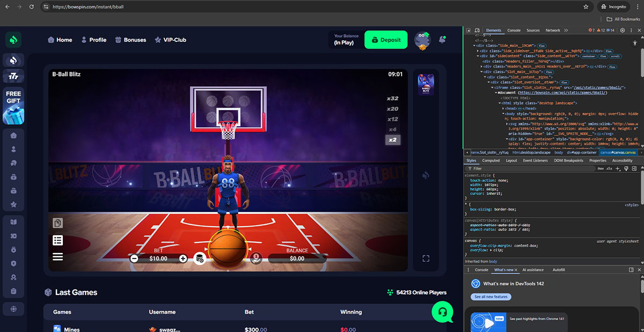
Task: Toggle fullscreen for the game
Action: [426, 258]
